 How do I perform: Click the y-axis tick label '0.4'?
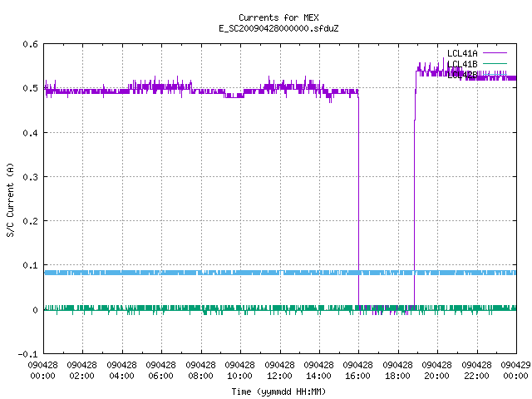click(30, 133)
